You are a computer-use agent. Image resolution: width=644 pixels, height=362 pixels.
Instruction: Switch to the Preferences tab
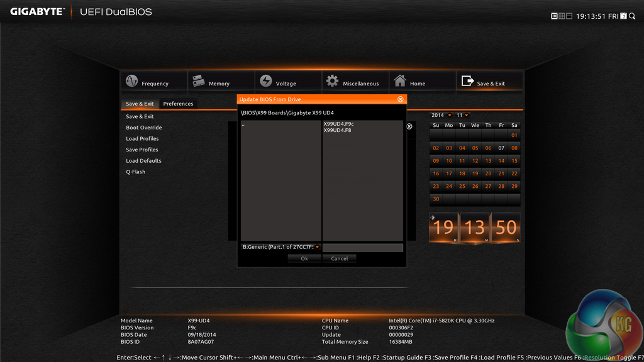click(178, 104)
